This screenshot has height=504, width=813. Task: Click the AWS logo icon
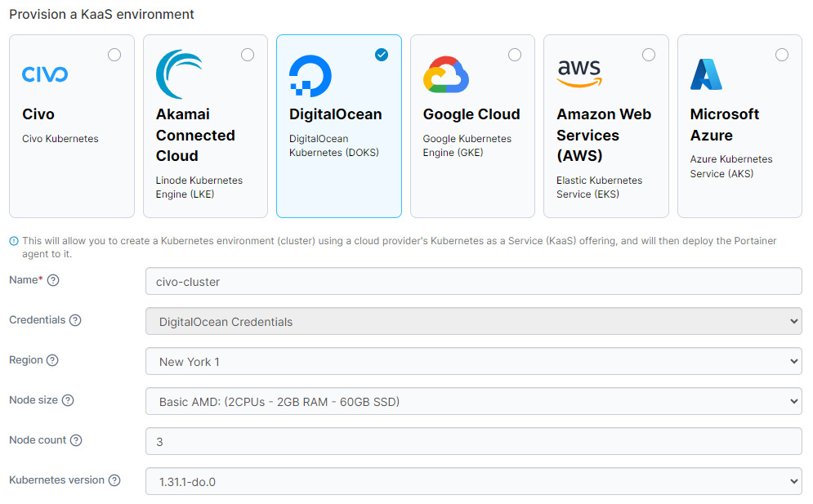click(x=579, y=74)
